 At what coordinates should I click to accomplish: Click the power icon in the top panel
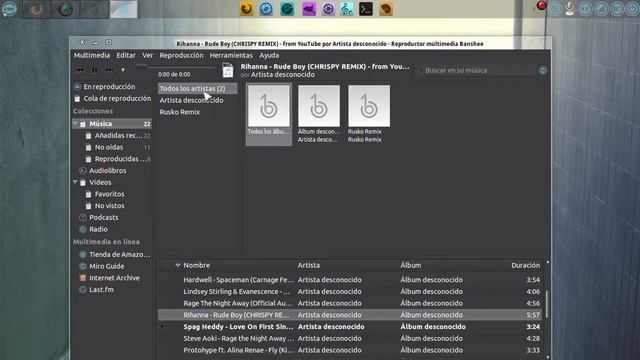632,9
